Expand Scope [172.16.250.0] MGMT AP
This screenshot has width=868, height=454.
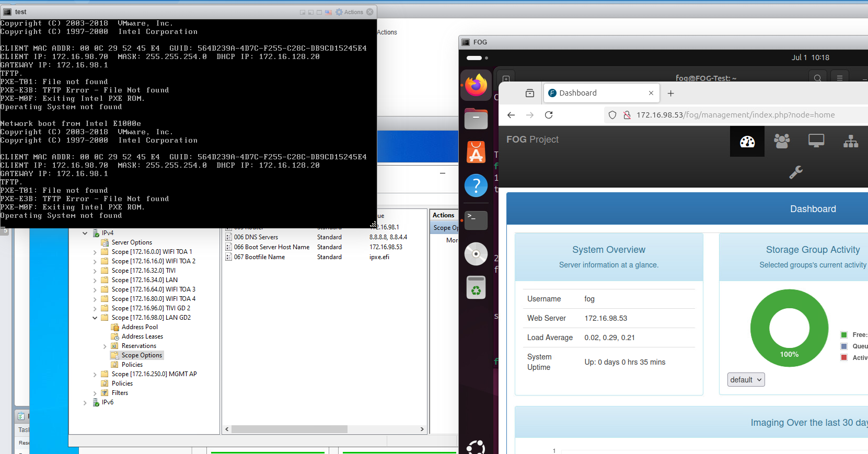point(95,375)
